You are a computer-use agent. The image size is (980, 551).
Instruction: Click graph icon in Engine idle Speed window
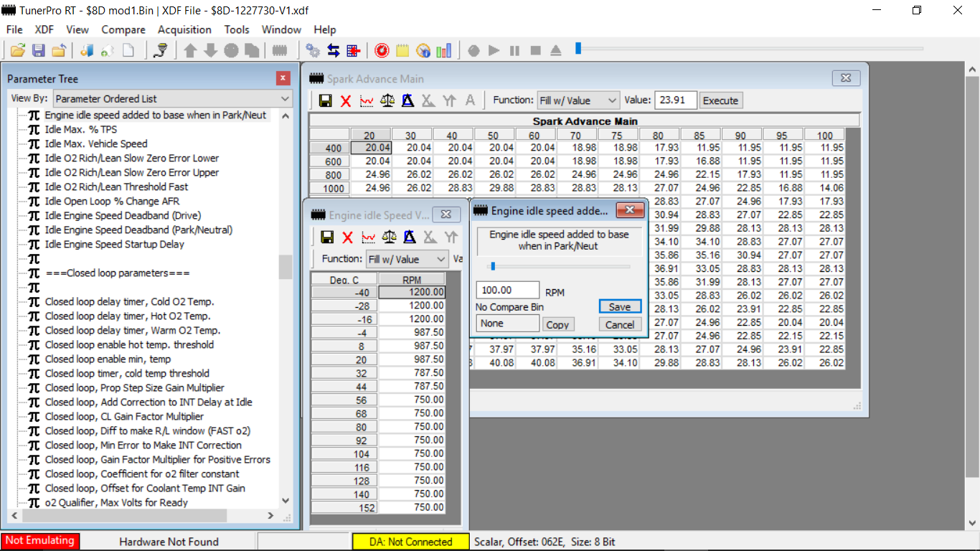(x=368, y=237)
